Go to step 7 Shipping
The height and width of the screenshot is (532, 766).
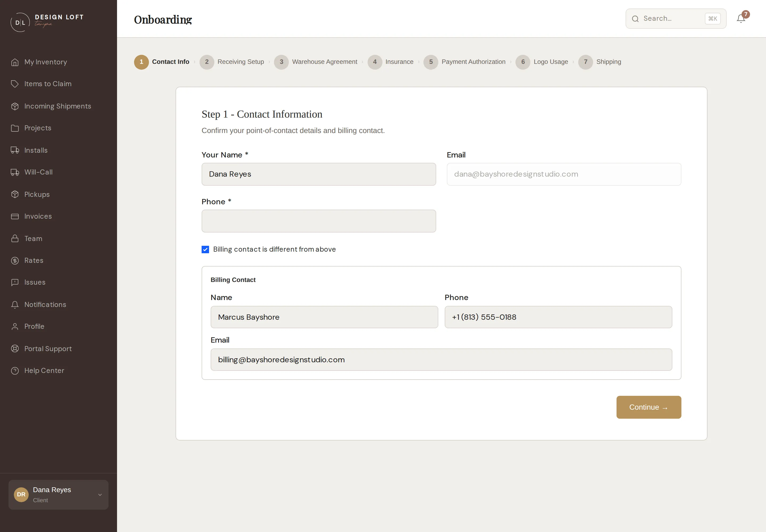pos(600,62)
